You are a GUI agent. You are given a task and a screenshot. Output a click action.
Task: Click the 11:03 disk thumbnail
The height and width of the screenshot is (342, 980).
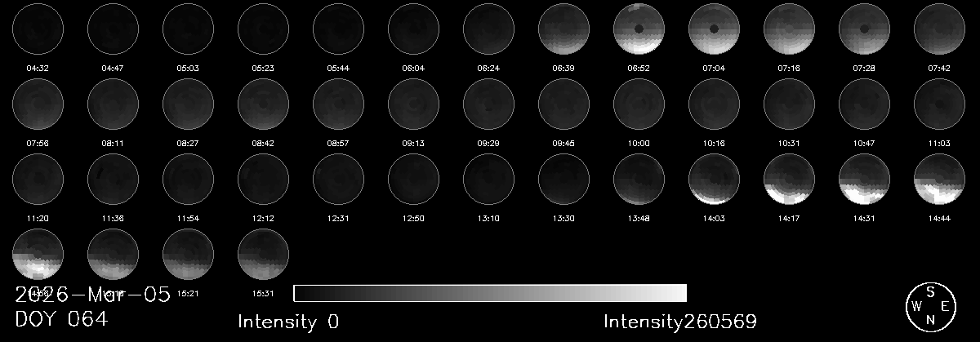click(x=939, y=104)
